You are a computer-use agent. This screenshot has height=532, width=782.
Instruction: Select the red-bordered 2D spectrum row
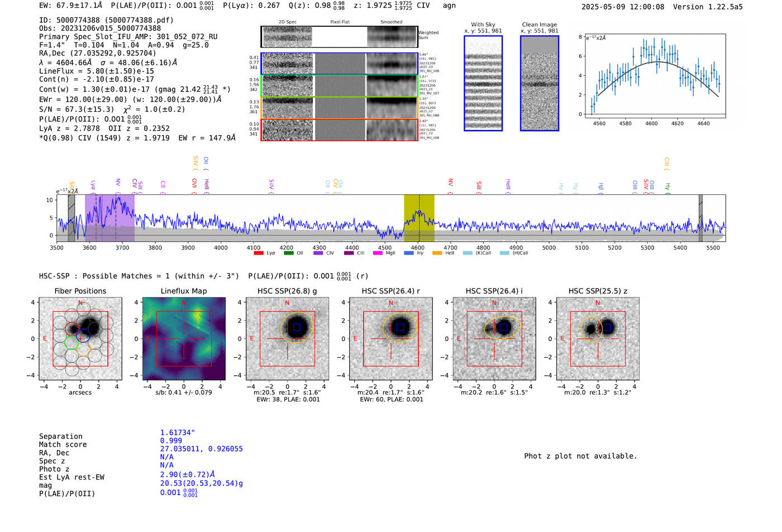(x=339, y=130)
